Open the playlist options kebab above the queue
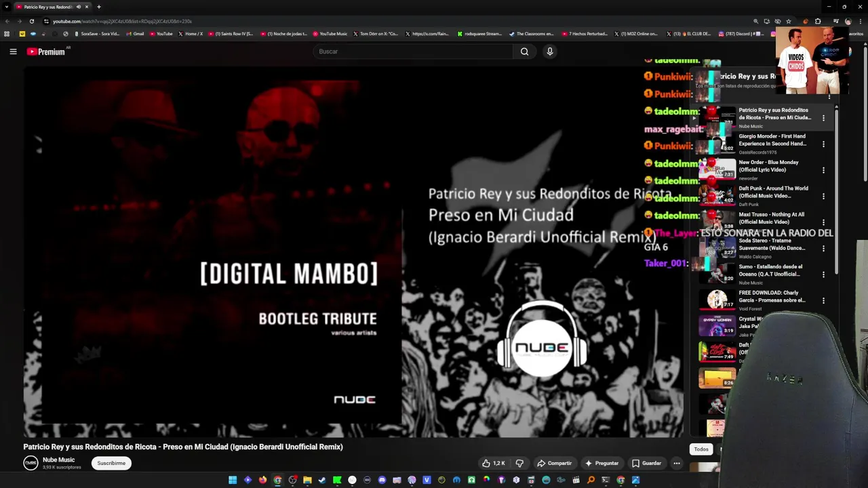 coord(829,96)
